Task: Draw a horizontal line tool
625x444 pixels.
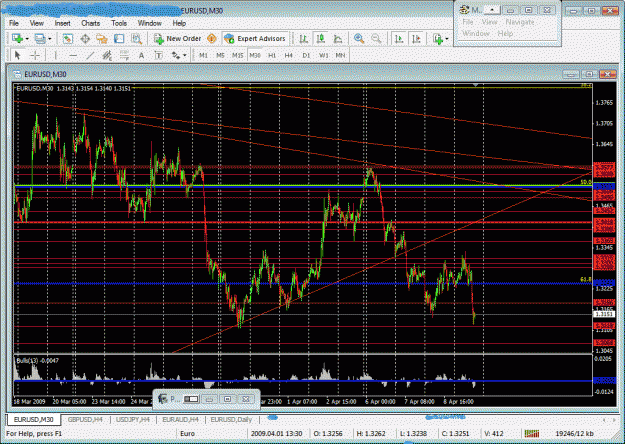Action: click(x=73, y=55)
